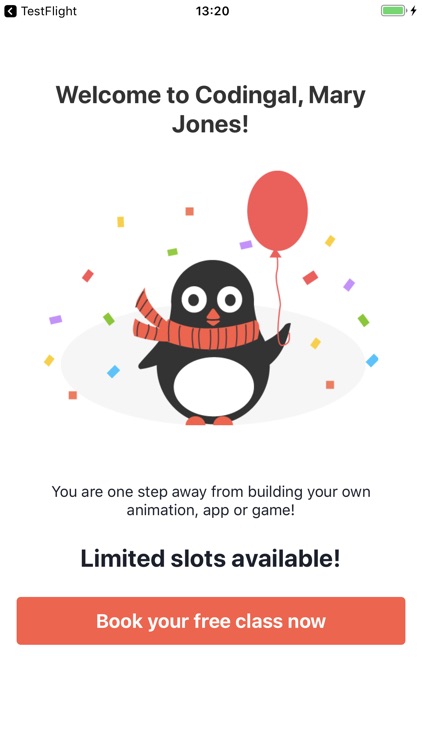Tap the penguin's left eye
This screenshot has height=750, width=422.
point(194,300)
